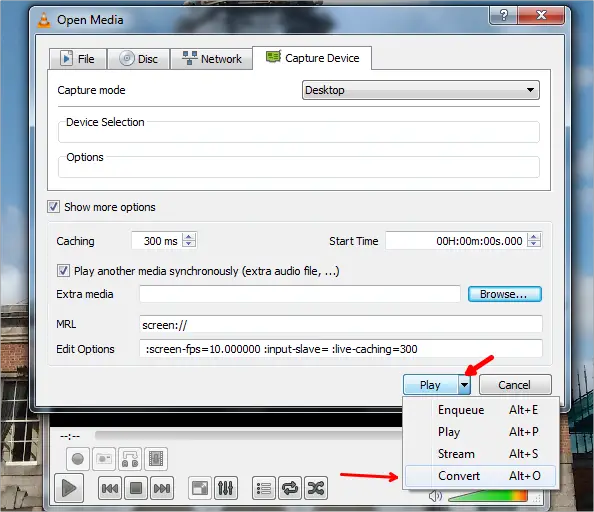Enable shuffle with the random icon

(316, 489)
